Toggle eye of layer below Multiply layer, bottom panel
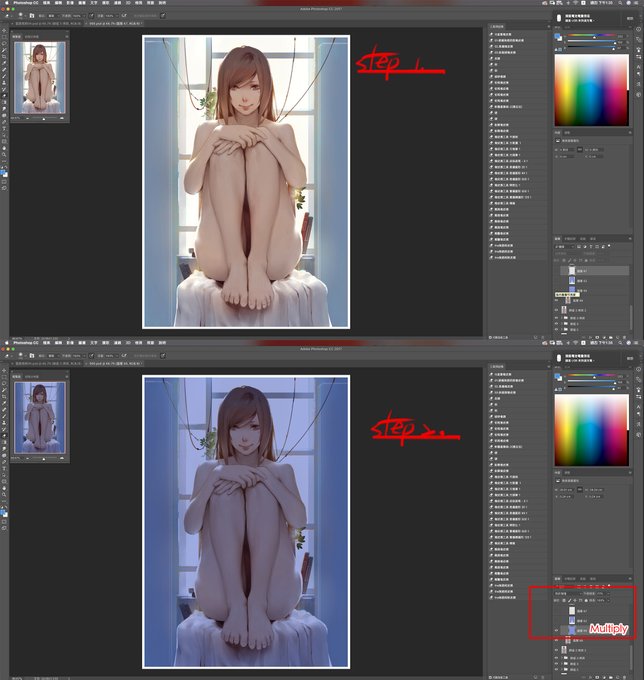644x680 pixels. pyautogui.click(x=556, y=640)
